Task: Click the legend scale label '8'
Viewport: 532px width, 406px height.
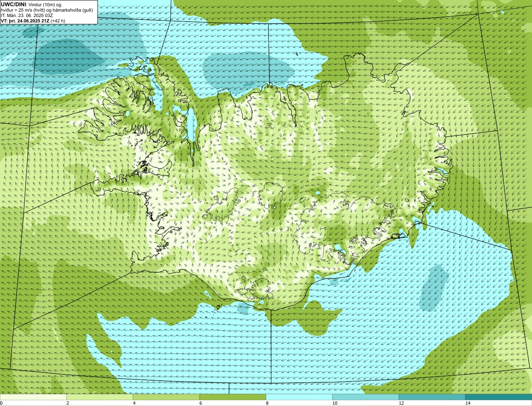Action: pyautogui.click(x=267, y=403)
